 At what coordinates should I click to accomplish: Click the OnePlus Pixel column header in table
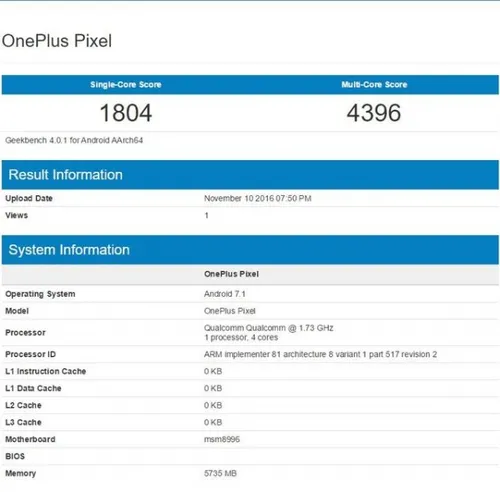[231, 274]
